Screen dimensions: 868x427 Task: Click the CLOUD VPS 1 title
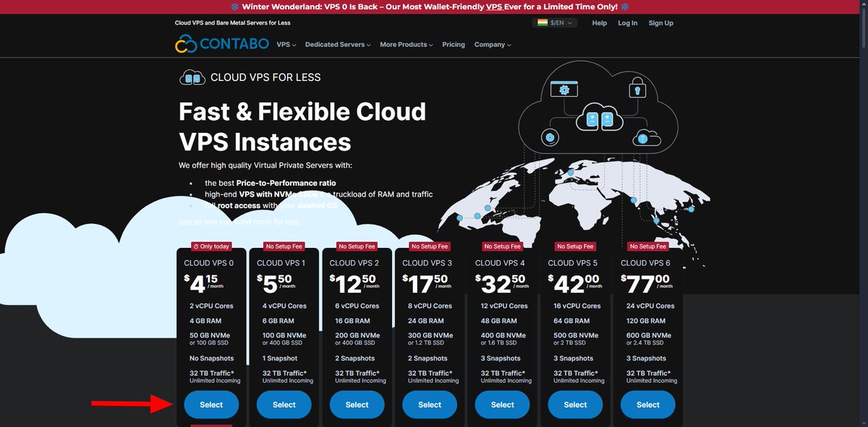(281, 263)
